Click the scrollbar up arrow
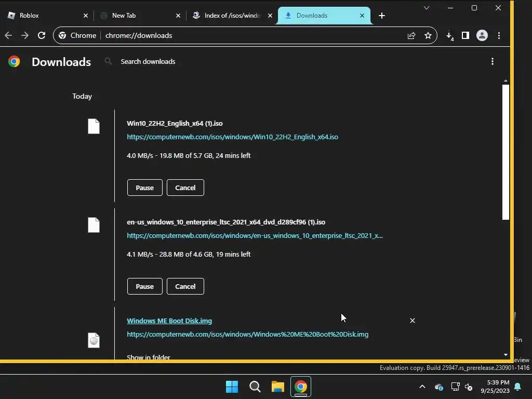 coord(506,81)
